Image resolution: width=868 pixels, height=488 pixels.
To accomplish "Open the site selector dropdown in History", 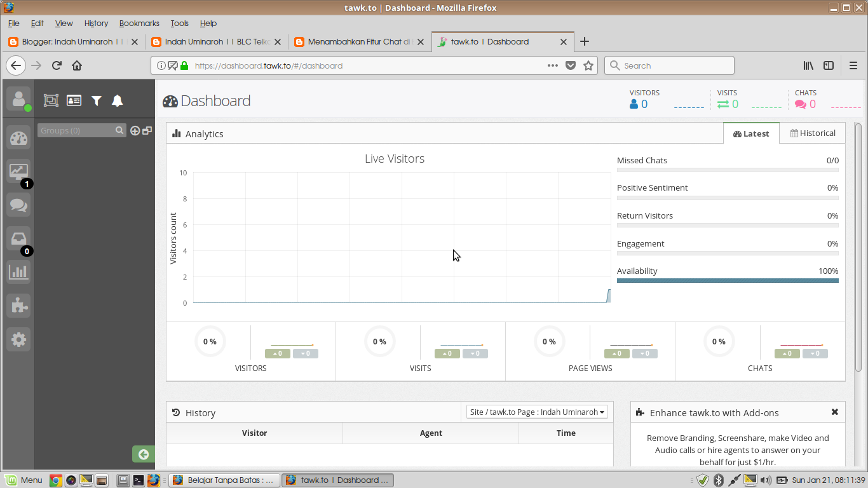I will point(537,412).
